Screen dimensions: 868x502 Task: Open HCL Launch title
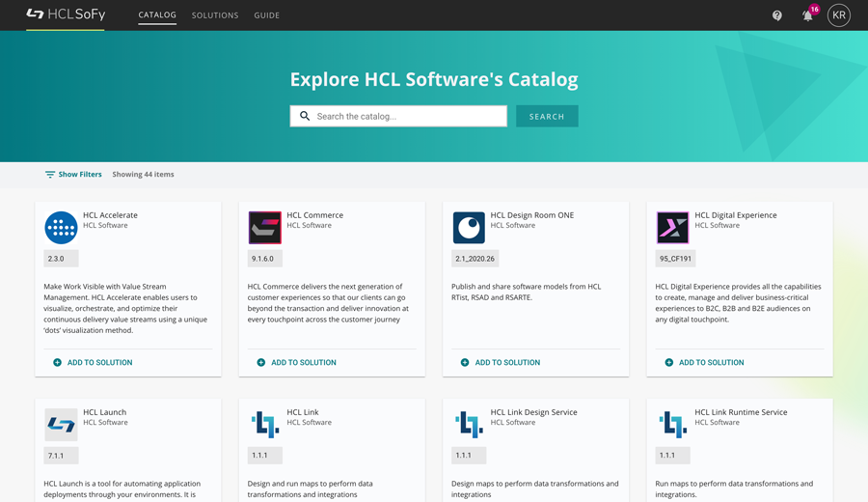tap(104, 412)
